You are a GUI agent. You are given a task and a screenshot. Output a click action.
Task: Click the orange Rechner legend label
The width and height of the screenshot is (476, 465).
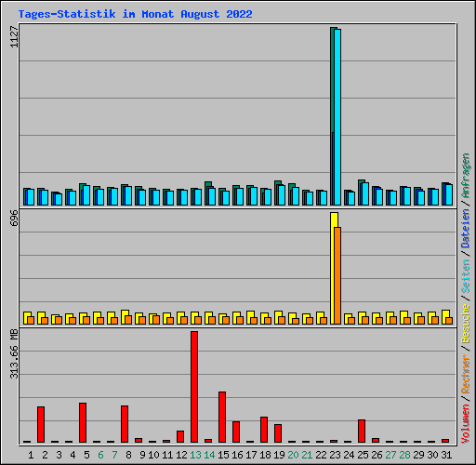[465, 374]
